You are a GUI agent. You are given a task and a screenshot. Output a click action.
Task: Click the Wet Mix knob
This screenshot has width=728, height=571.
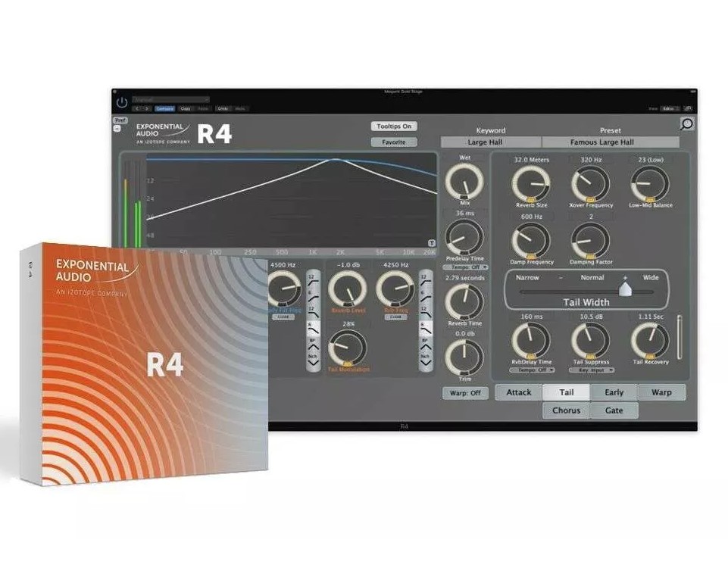point(464,182)
